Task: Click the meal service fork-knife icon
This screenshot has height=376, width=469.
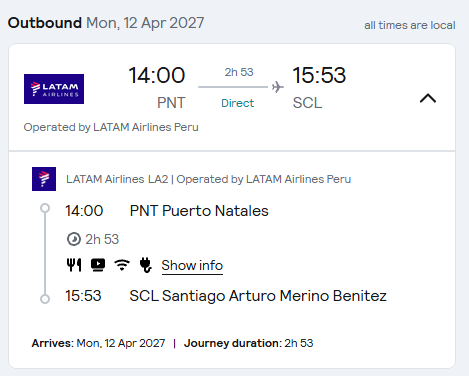Action: (74, 265)
